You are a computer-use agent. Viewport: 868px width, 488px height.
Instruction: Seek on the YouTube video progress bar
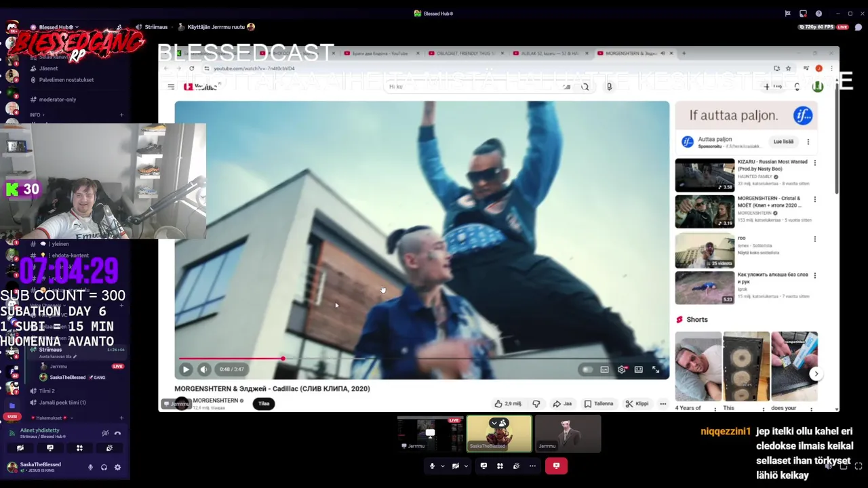coord(422,359)
